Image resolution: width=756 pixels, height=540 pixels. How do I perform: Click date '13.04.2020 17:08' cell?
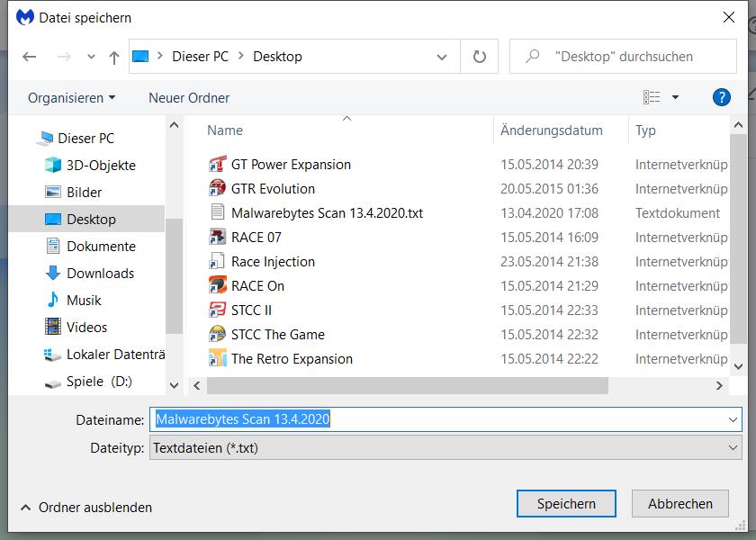(x=549, y=212)
